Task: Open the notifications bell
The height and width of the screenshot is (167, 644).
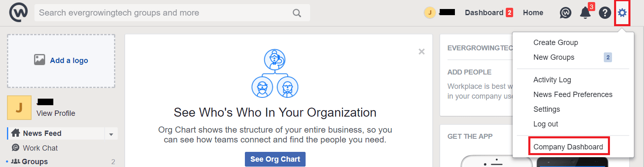Action: click(585, 13)
